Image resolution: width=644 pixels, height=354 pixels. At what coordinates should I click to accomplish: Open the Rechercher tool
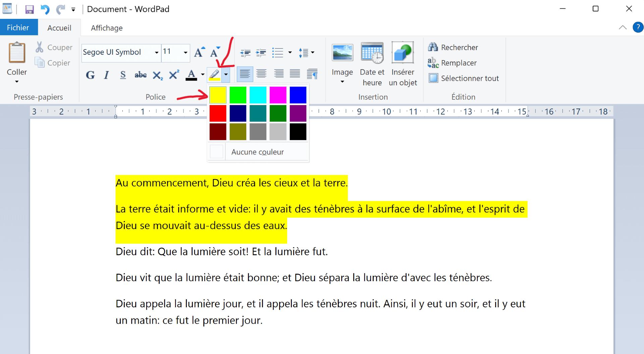453,47
